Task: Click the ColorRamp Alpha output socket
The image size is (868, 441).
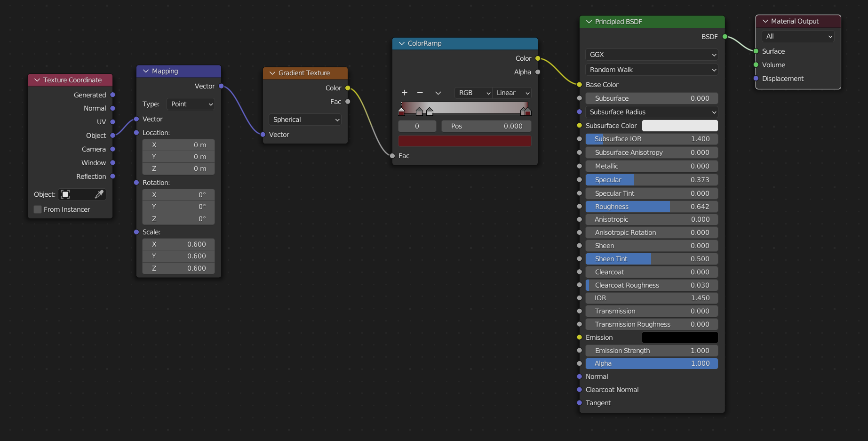Action: [538, 72]
